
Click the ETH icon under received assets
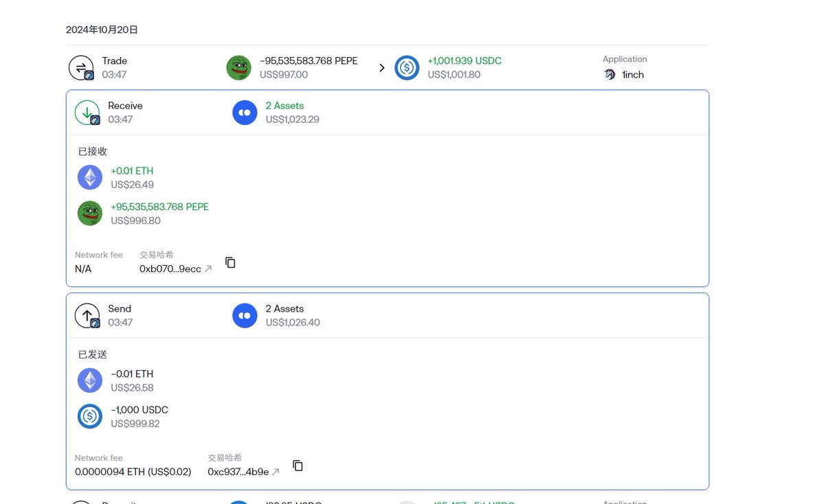coord(90,177)
